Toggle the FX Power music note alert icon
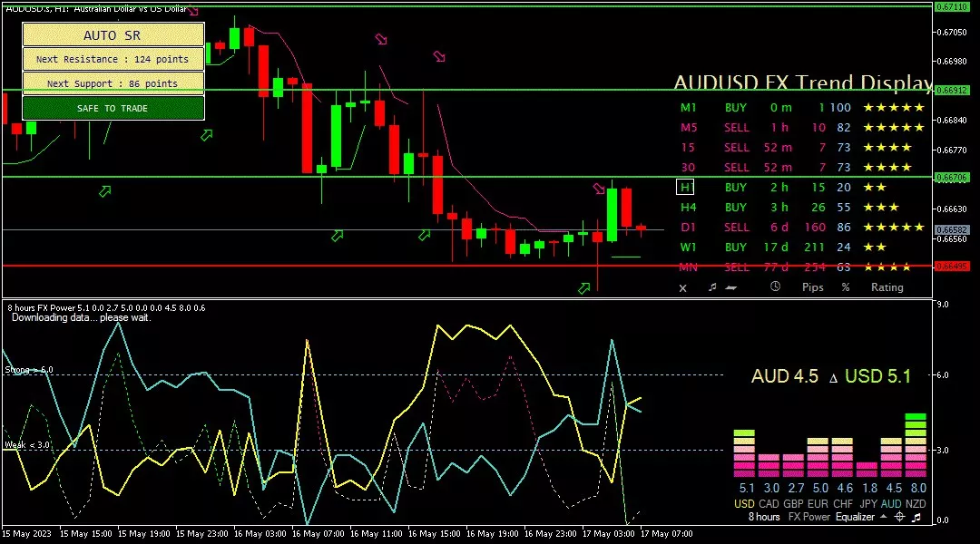The image size is (980, 544). 916,517
